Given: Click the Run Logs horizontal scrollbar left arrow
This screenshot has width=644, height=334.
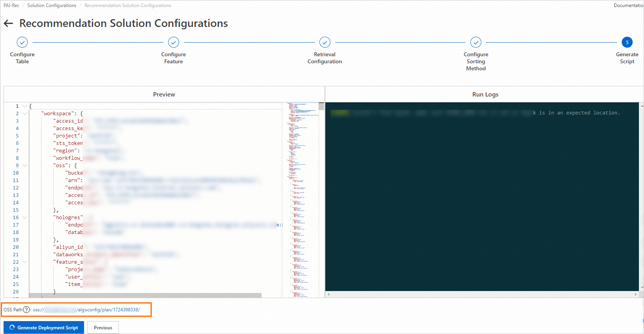Looking at the screenshot, I should pyautogui.click(x=329, y=294).
